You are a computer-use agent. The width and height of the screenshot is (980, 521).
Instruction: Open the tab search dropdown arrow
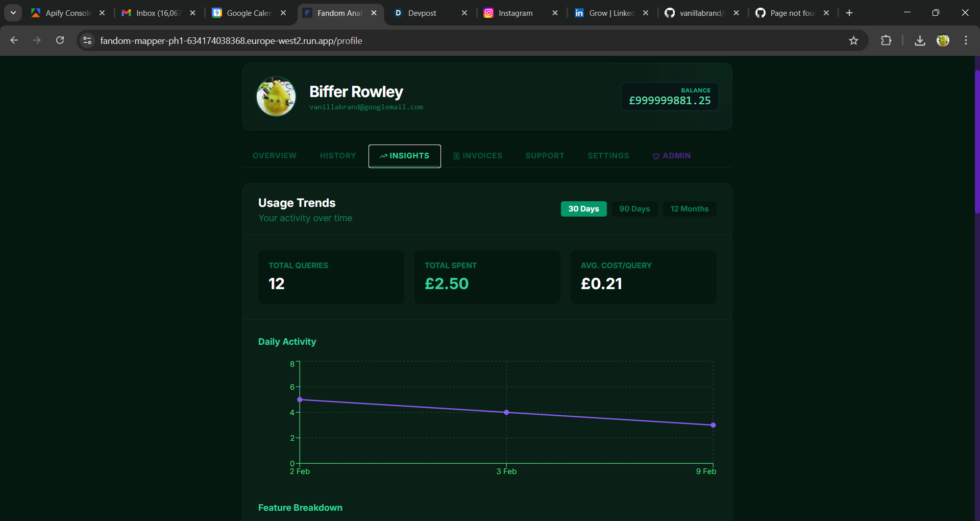[13, 13]
